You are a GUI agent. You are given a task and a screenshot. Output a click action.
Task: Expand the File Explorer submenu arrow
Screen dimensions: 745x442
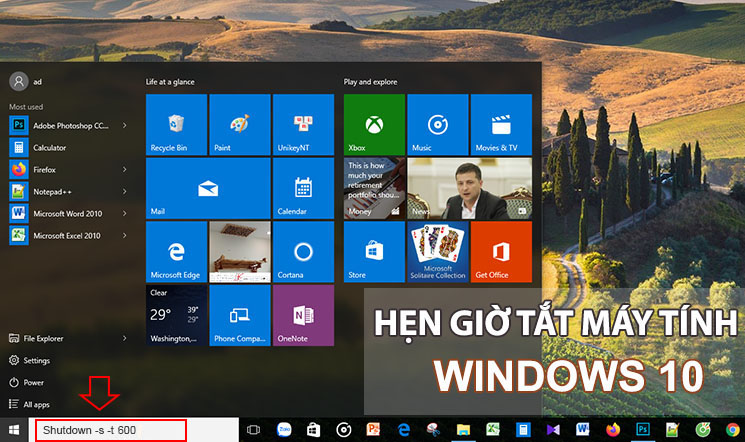tap(124, 338)
